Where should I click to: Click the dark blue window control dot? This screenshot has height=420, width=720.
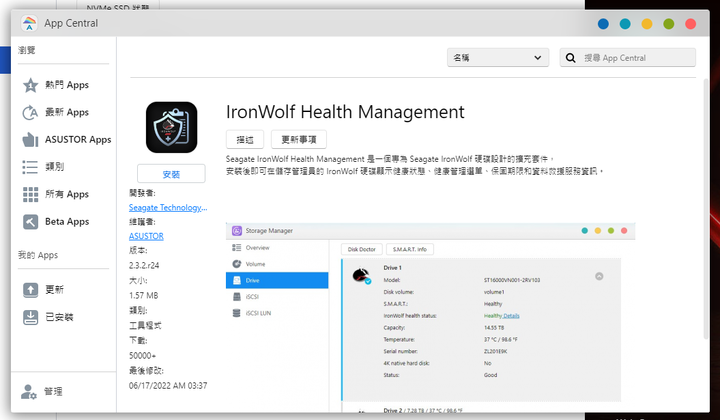[x=603, y=24]
